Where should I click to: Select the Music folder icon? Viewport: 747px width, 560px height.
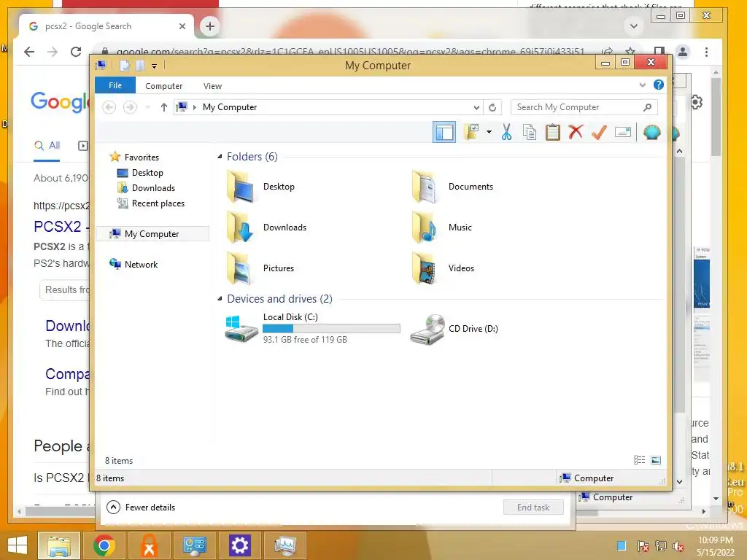pyautogui.click(x=425, y=227)
